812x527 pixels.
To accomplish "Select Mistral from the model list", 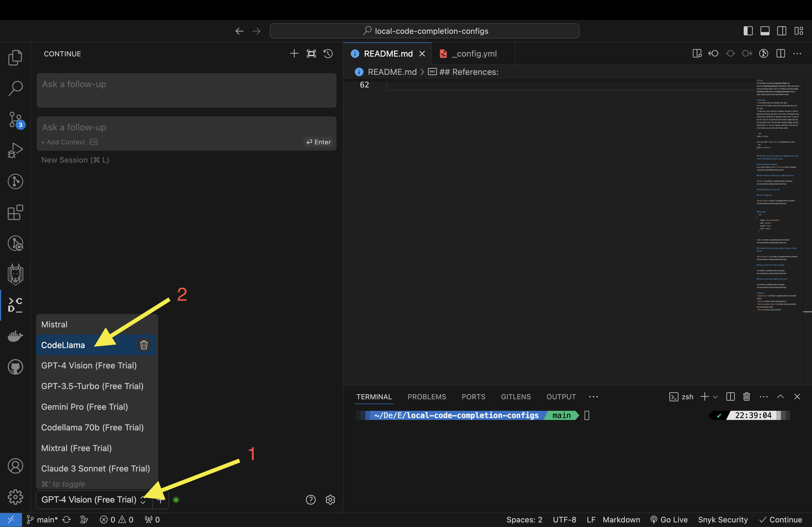I will [55, 324].
